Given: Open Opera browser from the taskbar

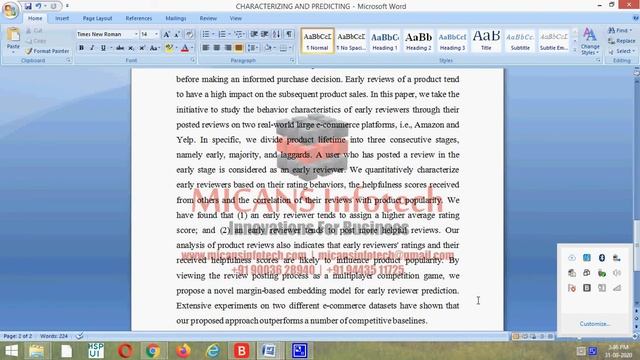Looking at the screenshot, I should (125, 351).
